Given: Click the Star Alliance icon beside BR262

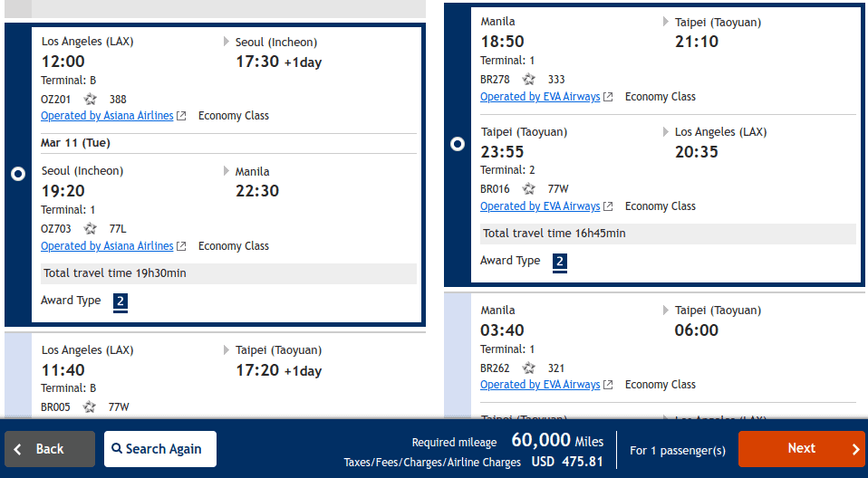Looking at the screenshot, I should pyautogui.click(x=529, y=368).
